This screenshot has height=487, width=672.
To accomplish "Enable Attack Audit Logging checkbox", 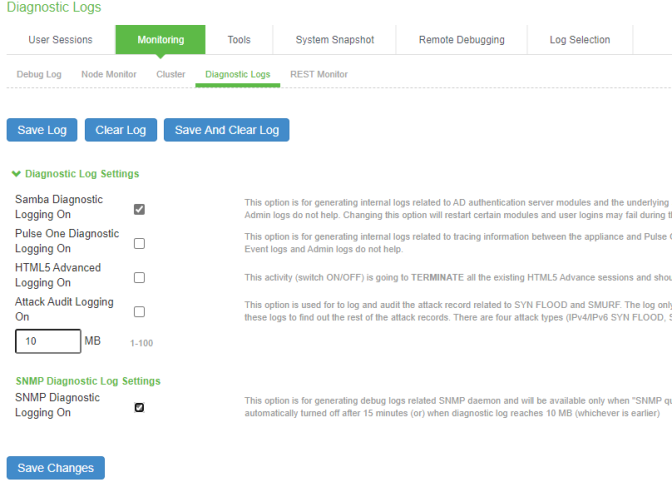I will click(139, 312).
